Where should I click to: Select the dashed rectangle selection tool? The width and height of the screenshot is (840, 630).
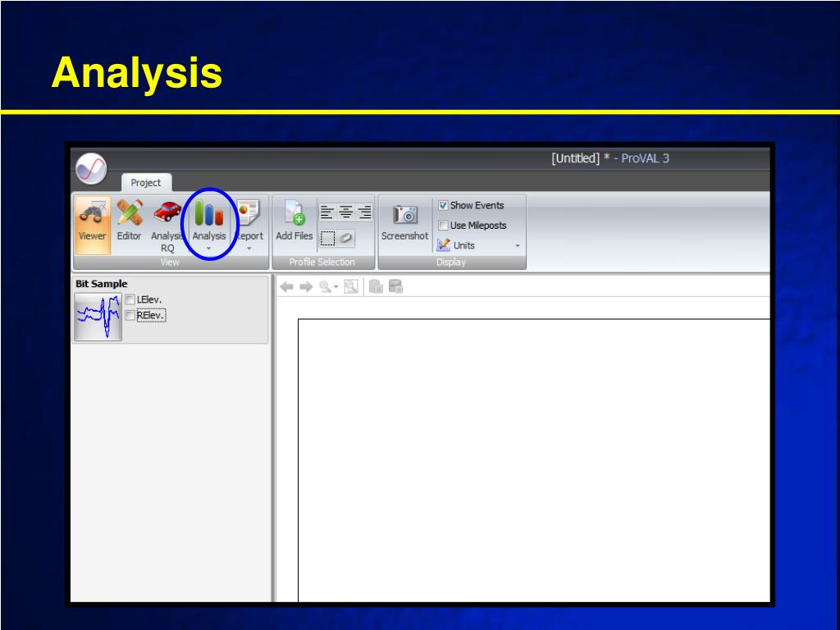tap(327, 238)
